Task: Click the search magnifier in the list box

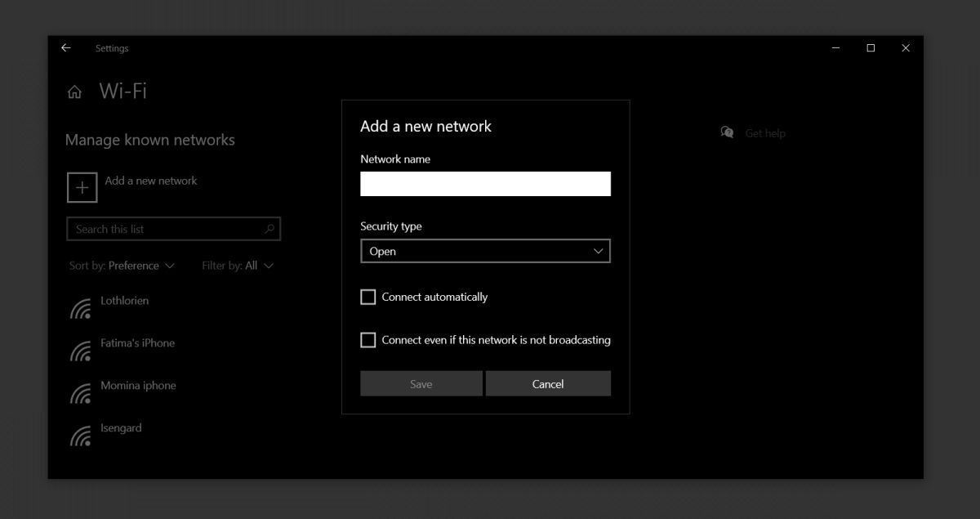Action: click(269, 229)
